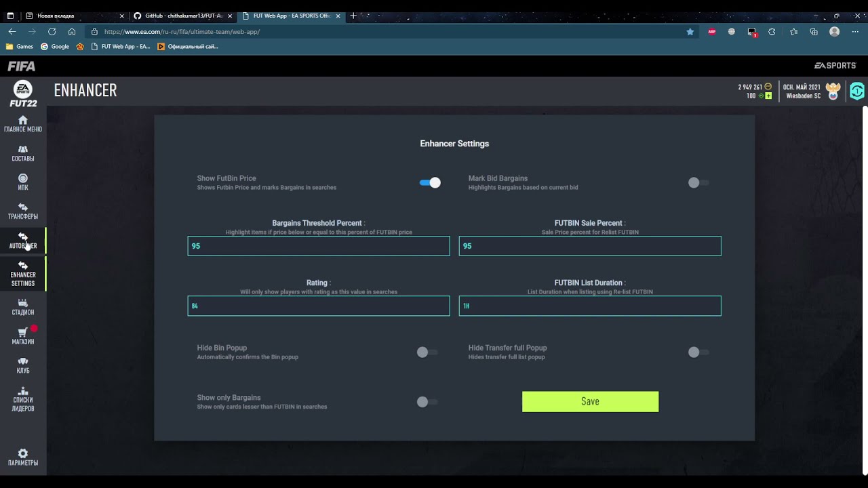Click the Enhancer Settings heading

[x=454, y=144]
